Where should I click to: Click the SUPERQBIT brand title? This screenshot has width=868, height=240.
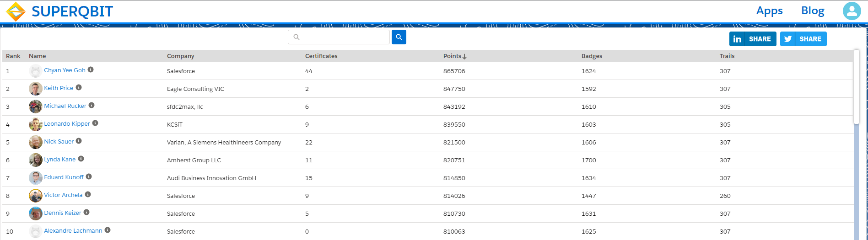tap(72, 11)
